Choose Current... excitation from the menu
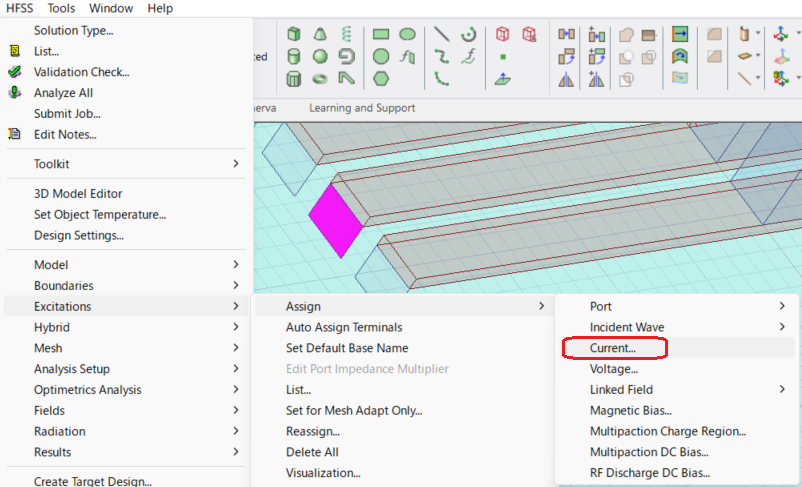 click(x=613, y=348)
